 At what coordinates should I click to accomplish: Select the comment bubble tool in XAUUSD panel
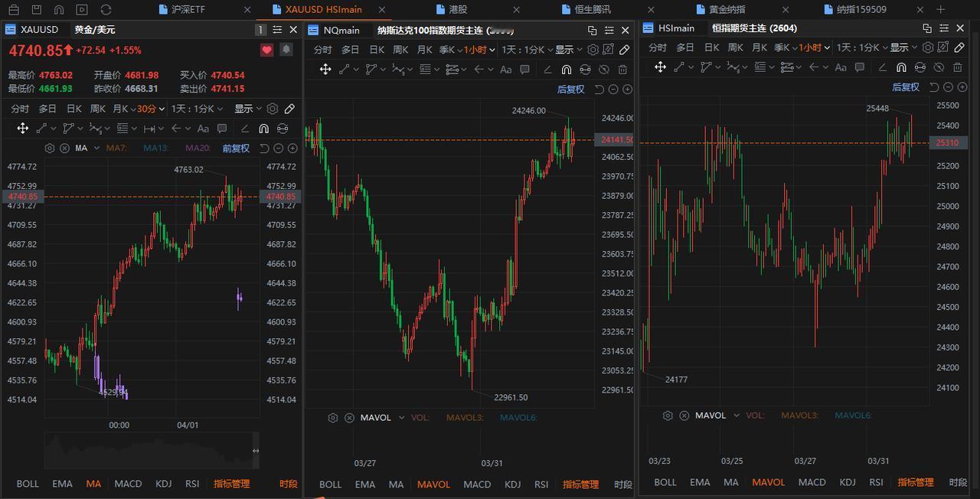click(x=222, y=129)
